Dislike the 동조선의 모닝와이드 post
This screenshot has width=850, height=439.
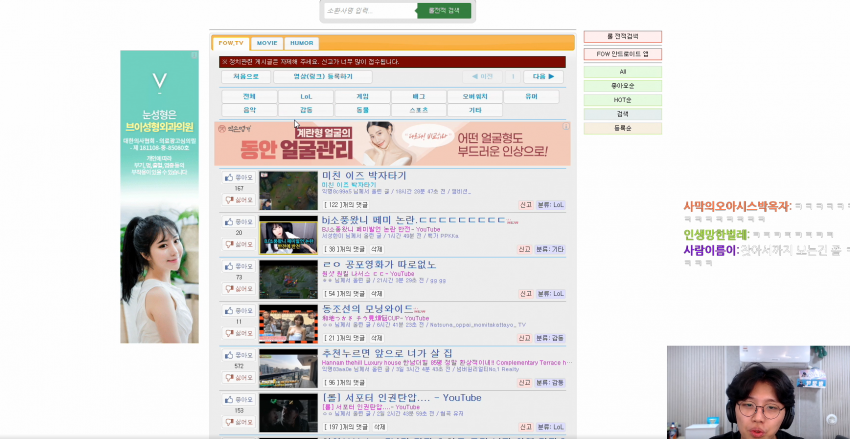pos(239,333)
